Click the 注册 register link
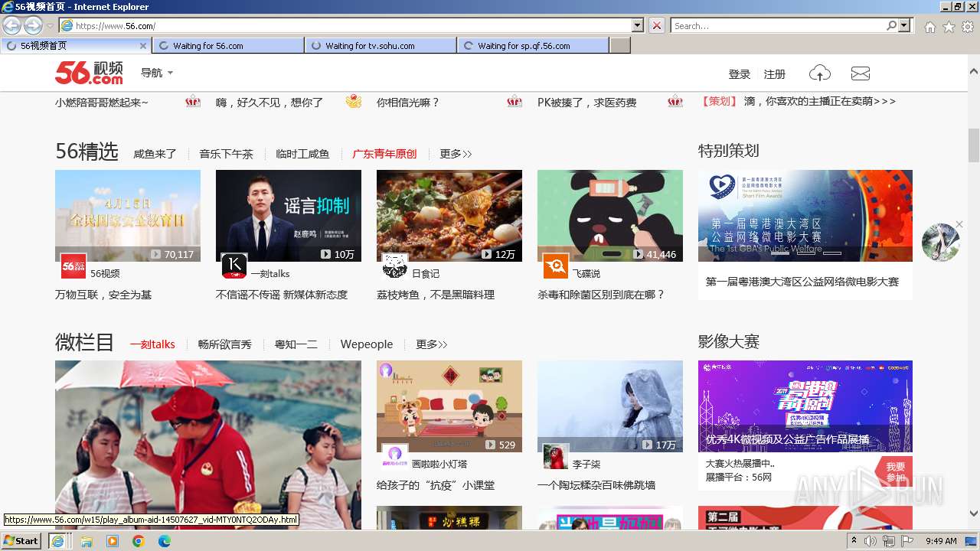The width and height of the screenshot is (980, 551). 775,74
